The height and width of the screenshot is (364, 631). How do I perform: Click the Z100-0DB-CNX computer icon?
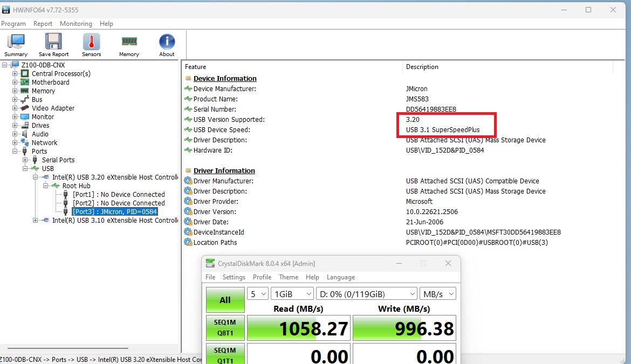[x=15, y=65]
